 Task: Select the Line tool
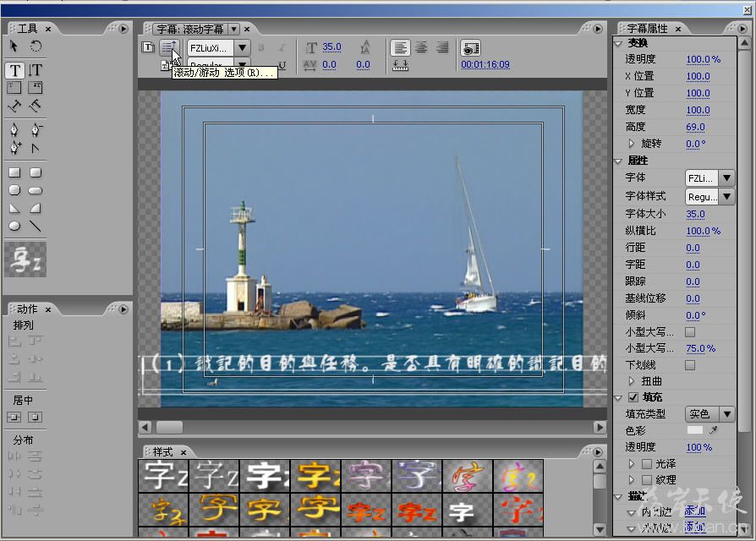click(36, 226)
